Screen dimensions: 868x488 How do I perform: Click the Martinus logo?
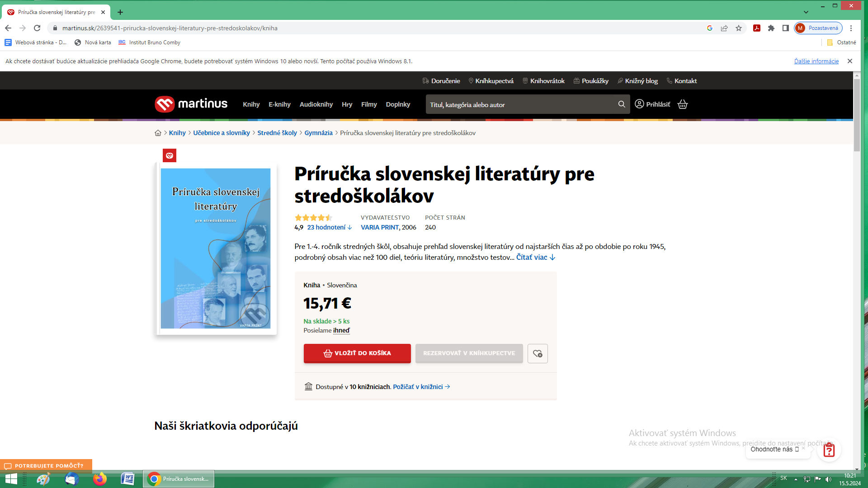[191, 104]
